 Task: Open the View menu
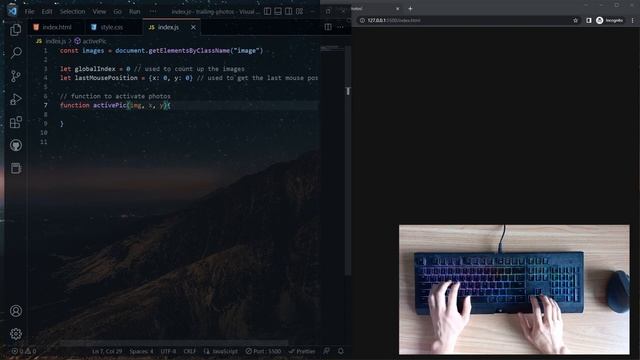(x=99, y=11)
